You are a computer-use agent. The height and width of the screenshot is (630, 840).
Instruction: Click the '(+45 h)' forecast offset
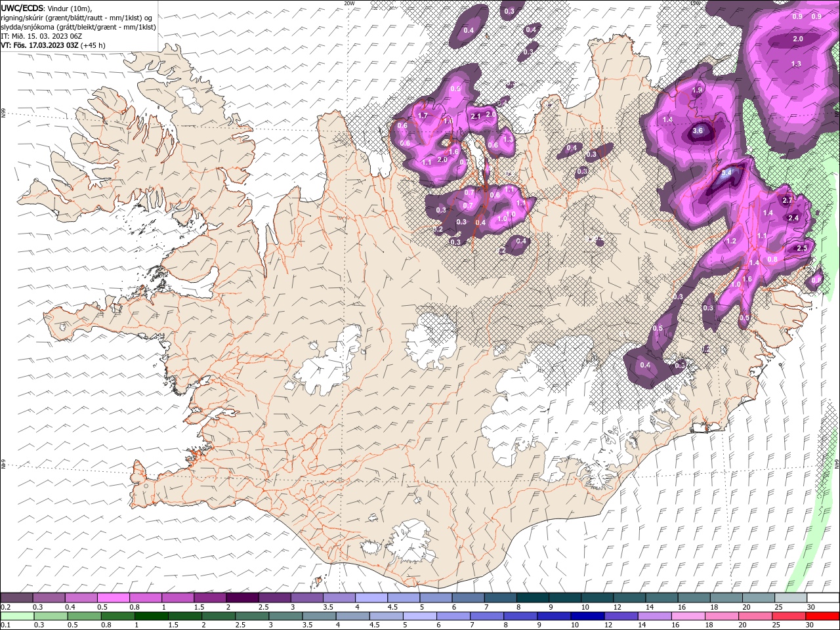click(93, 45)
